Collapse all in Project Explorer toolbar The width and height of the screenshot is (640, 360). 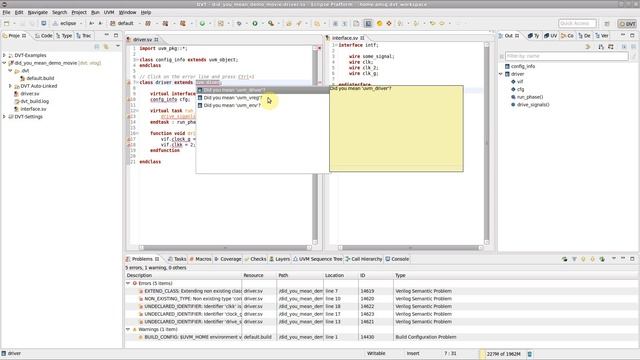(97, 47)
